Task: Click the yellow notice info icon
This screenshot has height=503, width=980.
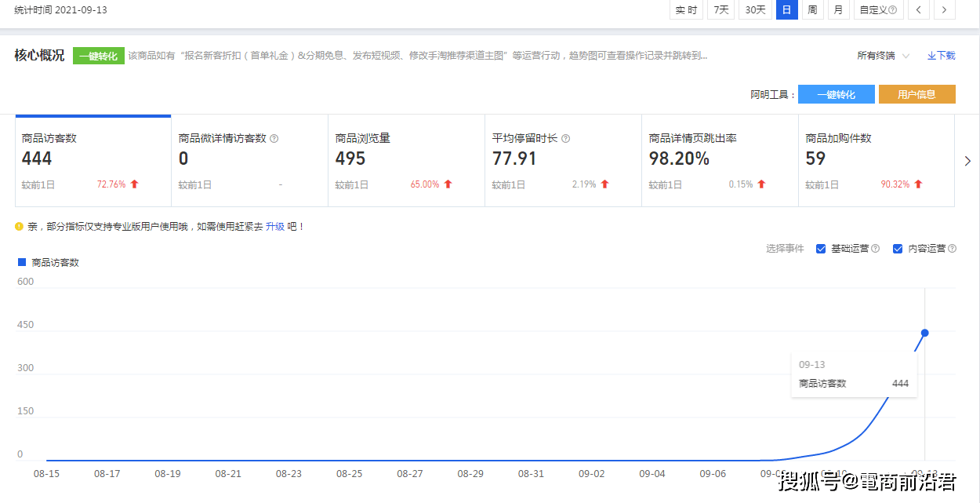Action: [x=19, y=226]
